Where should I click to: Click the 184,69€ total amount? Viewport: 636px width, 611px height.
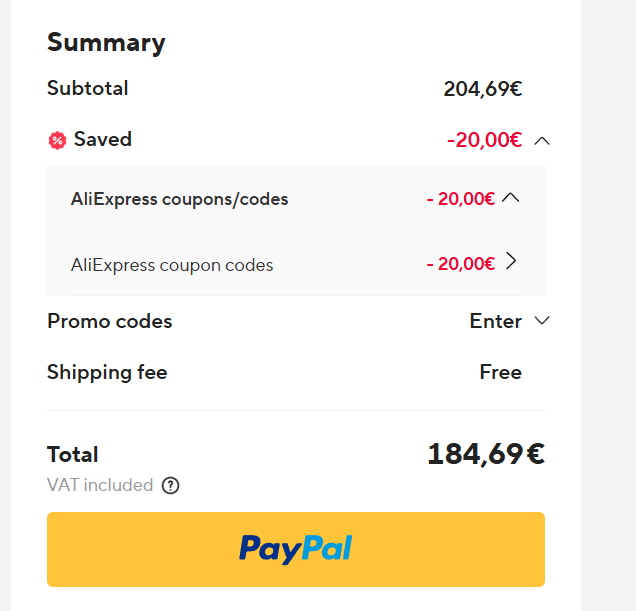486,454
